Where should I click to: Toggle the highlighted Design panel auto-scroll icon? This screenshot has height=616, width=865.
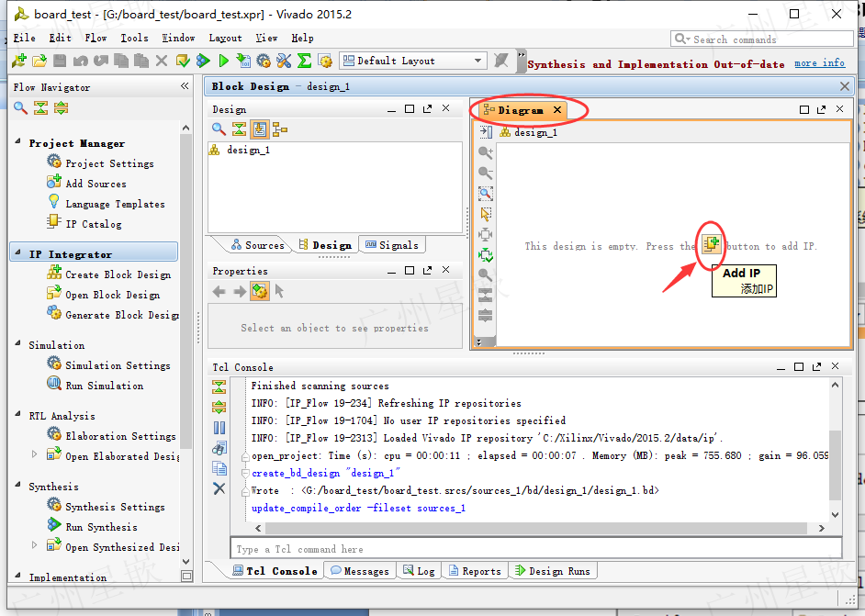[x=259, y=129]
